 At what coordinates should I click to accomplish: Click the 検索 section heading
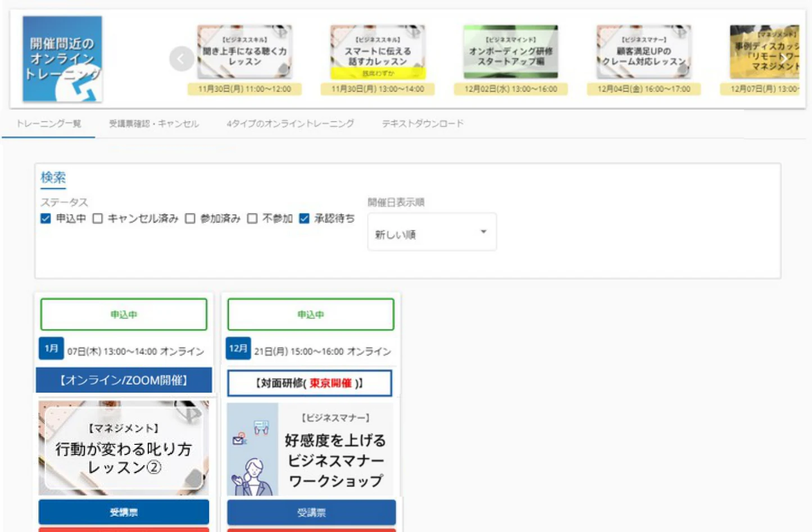[x=53, y=178]
